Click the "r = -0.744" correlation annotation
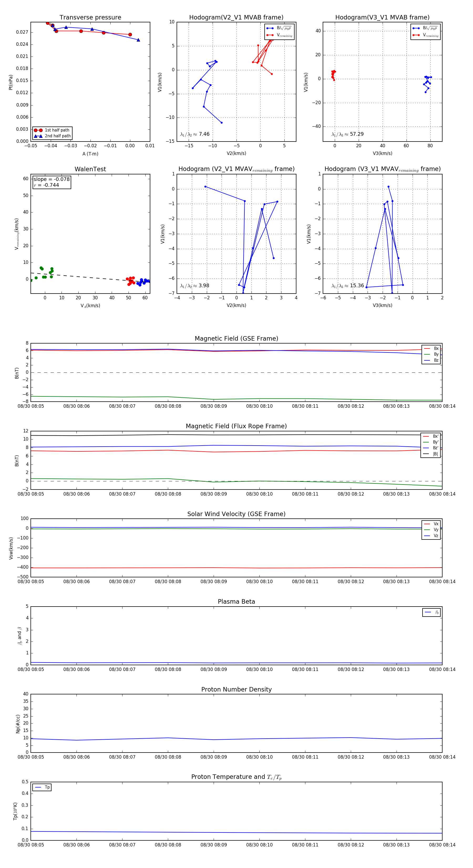 46,185
